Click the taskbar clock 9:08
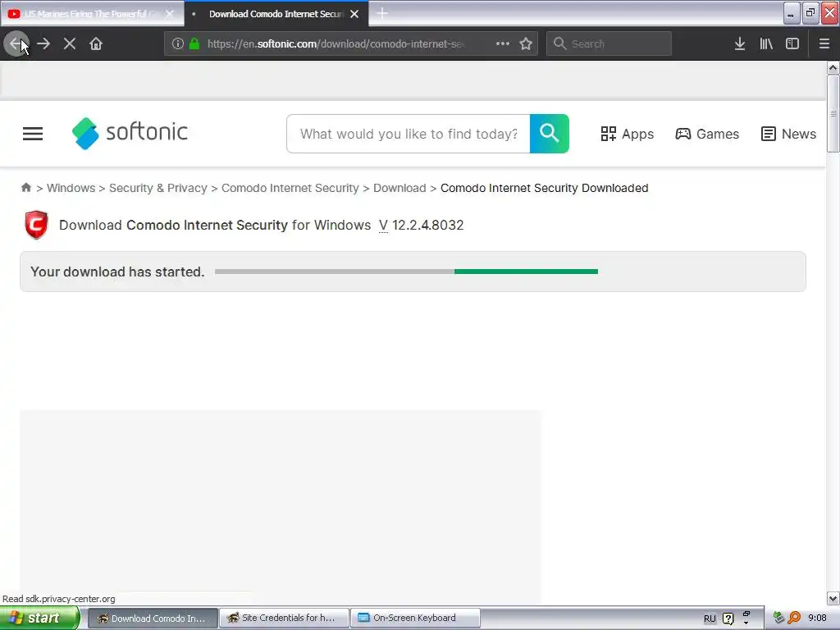Image resolution: width=840 pixels, height=630 pixels. coord(817,618)
